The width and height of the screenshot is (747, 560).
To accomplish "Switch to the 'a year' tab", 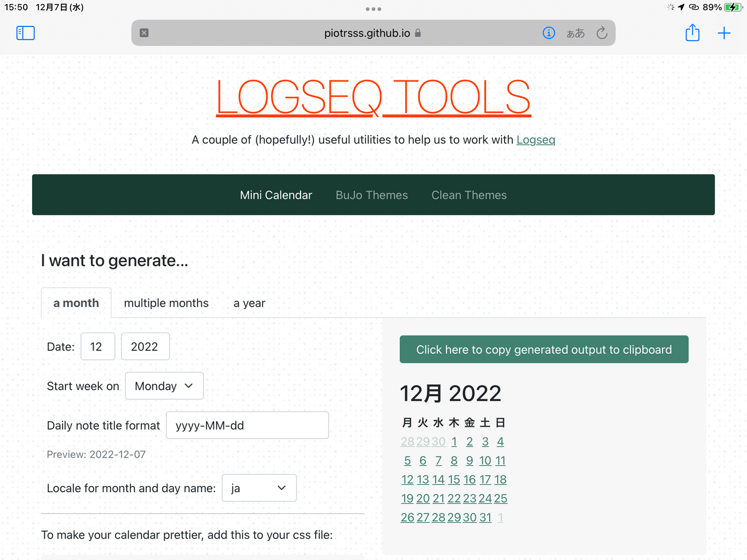I will click(249, 303).
